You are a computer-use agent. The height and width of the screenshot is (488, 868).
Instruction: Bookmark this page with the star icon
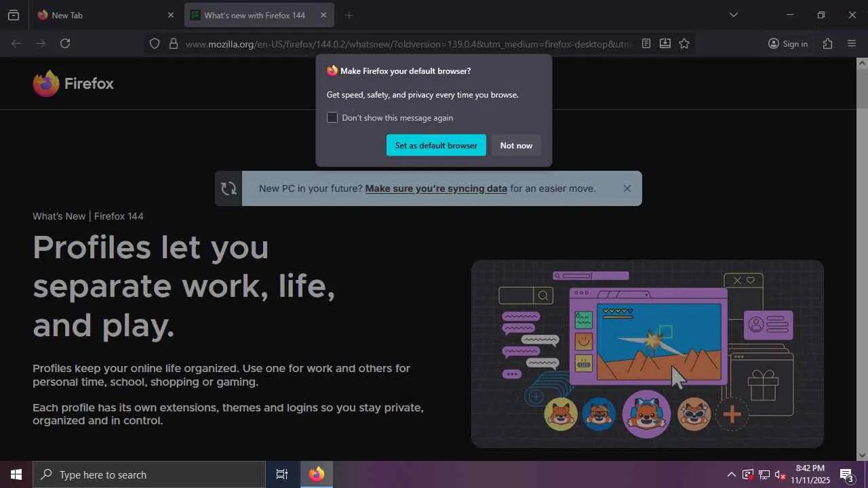pyautogui.click(x=684, y=43)
